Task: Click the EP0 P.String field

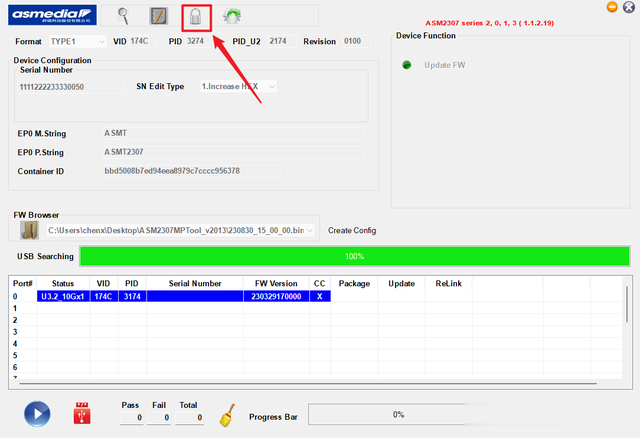Action: coord(233,152)
